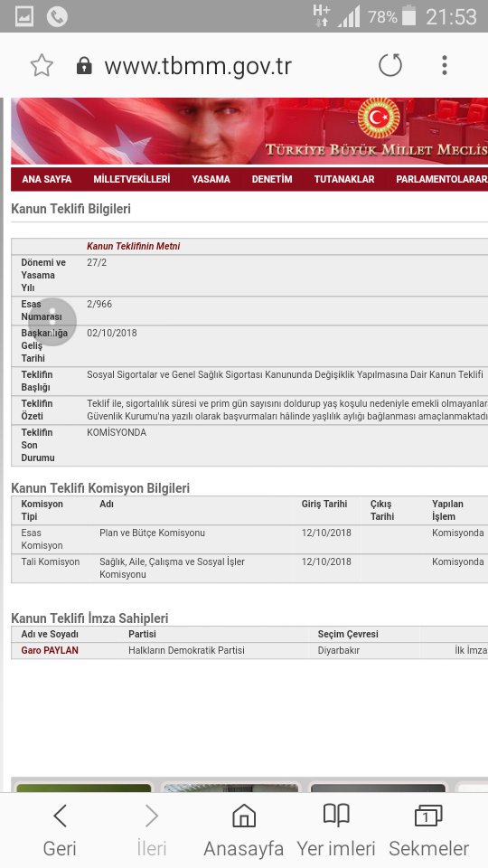Select the Kanun Teklifi Bilgileri heading
The height and width of the screenshot is (868, 488).
[70, 209]
